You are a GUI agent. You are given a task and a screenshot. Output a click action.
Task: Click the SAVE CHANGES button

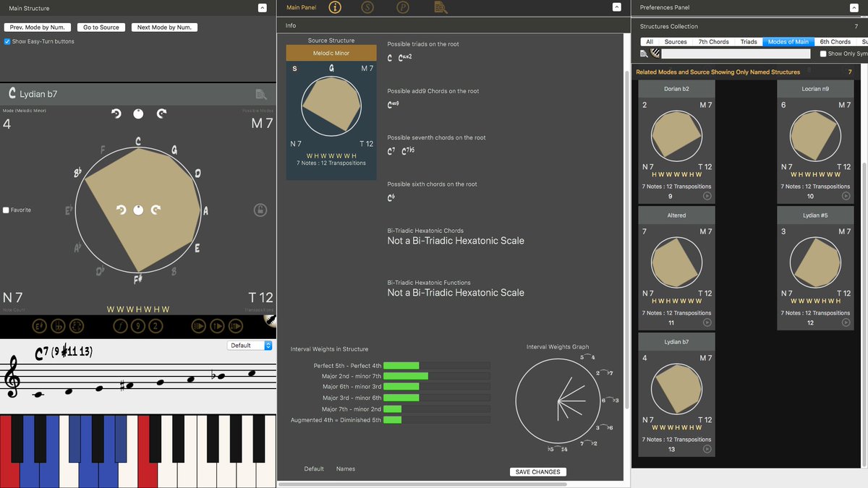(x=537, y=472)
